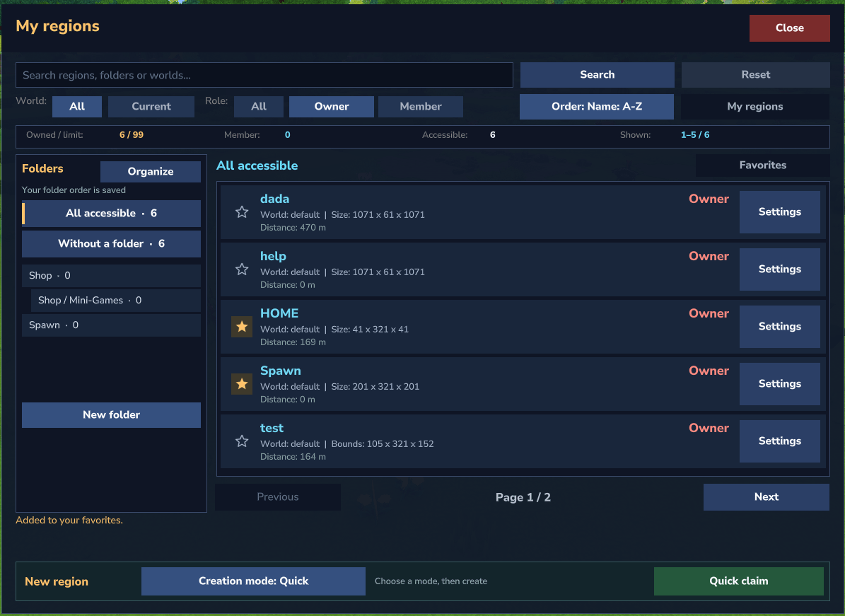845x616 pixels.
Task: Select the Shop / Mini-Games subfolder
Action: coord(115,300)
